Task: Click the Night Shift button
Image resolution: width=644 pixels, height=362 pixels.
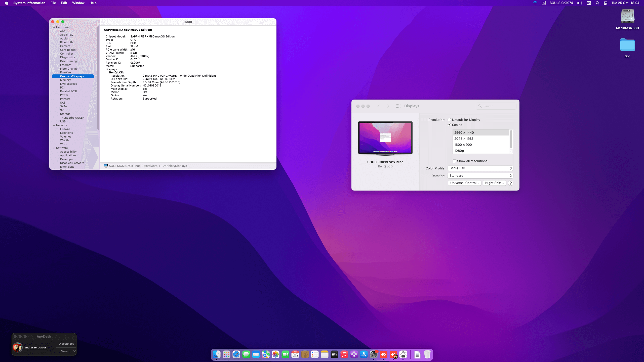Action: tap(495, 183)
